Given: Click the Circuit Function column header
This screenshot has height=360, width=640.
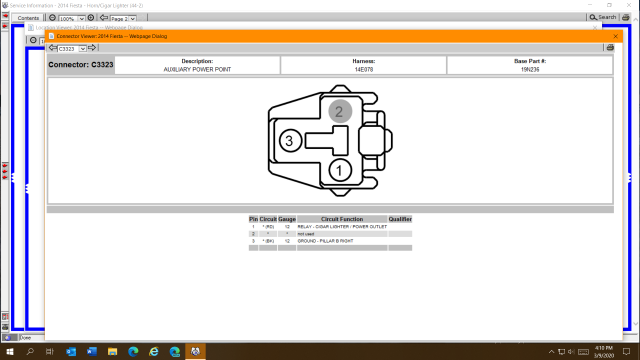Looking at the screenshot, I should click(x=342, y=219).
